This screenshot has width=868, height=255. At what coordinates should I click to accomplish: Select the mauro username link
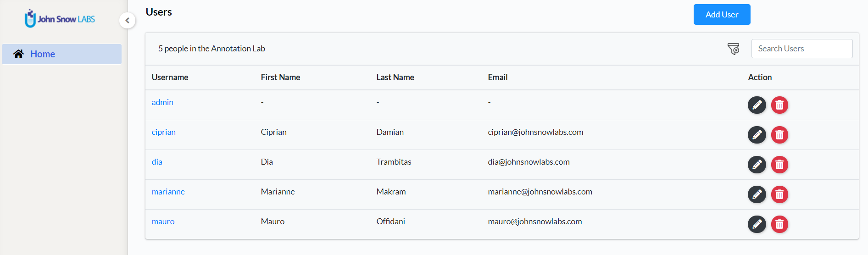(163, 222)
